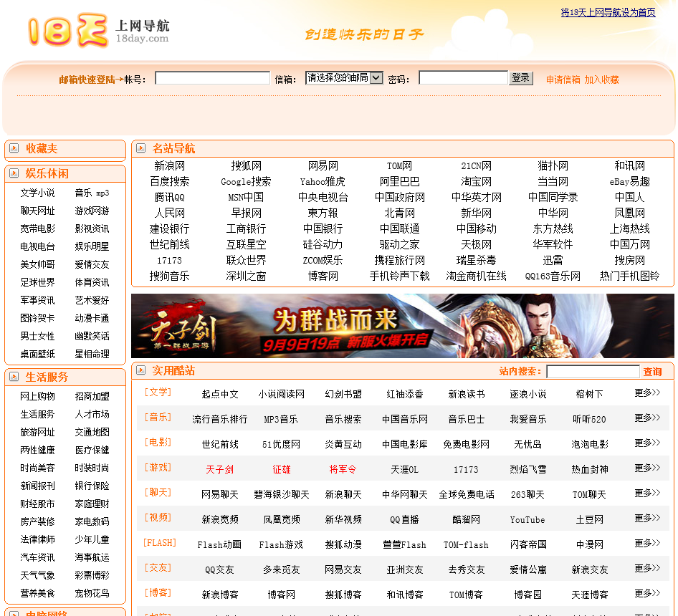The height and width of the screenshot is (616, 678).
Task: Open 桌面壁纸 sidebar link
Action: [x=37, y=354]
